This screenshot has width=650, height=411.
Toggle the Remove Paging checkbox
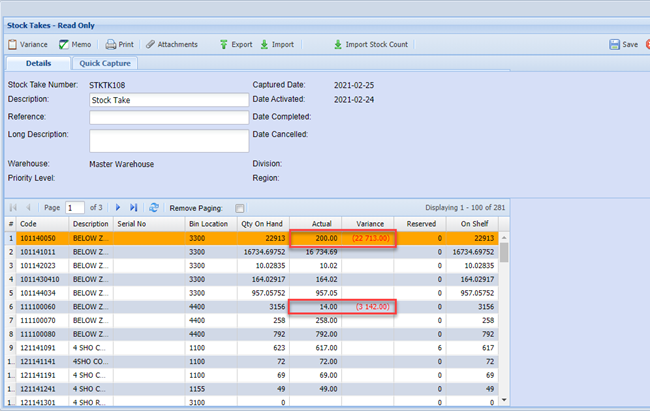(239, 208)
